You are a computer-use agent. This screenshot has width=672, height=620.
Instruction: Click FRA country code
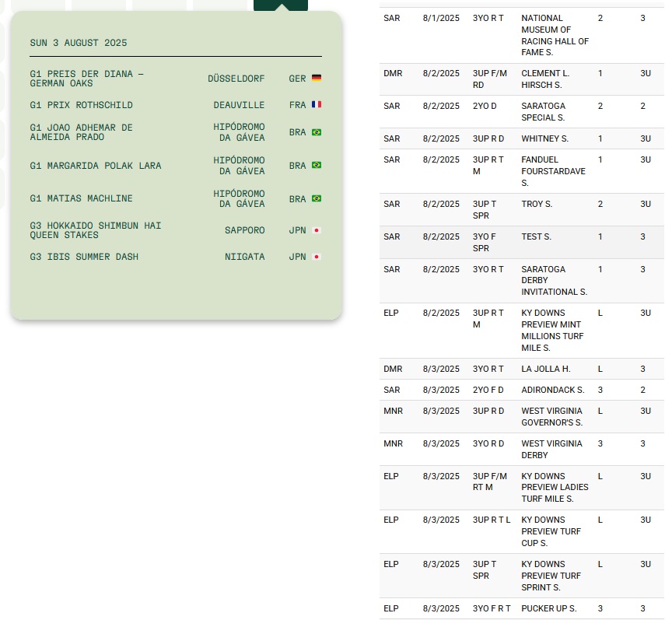297,105
